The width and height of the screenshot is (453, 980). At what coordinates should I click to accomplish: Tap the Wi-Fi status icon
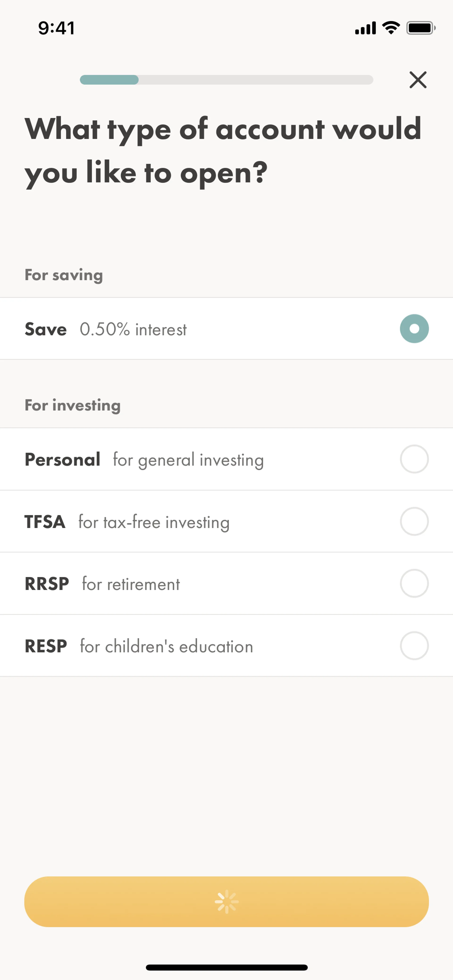[391, 28]
